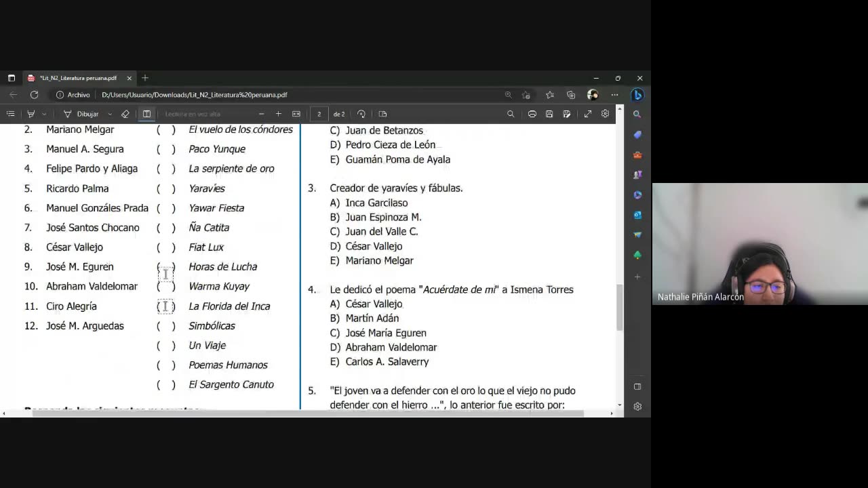
Task: Click the parentheses box beside 'La Florida del Inca'
Action: (166, 306)
